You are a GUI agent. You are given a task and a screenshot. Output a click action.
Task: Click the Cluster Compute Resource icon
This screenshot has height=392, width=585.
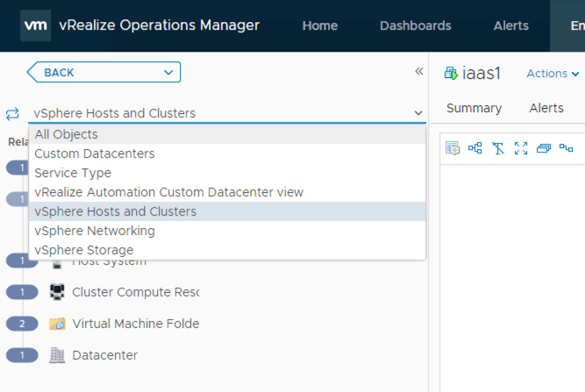[x=58, y=292]
